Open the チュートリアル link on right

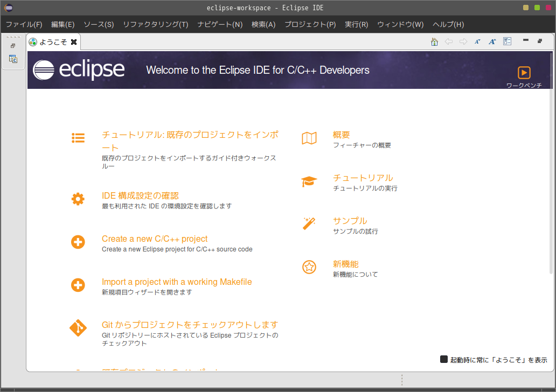(363, 178)
